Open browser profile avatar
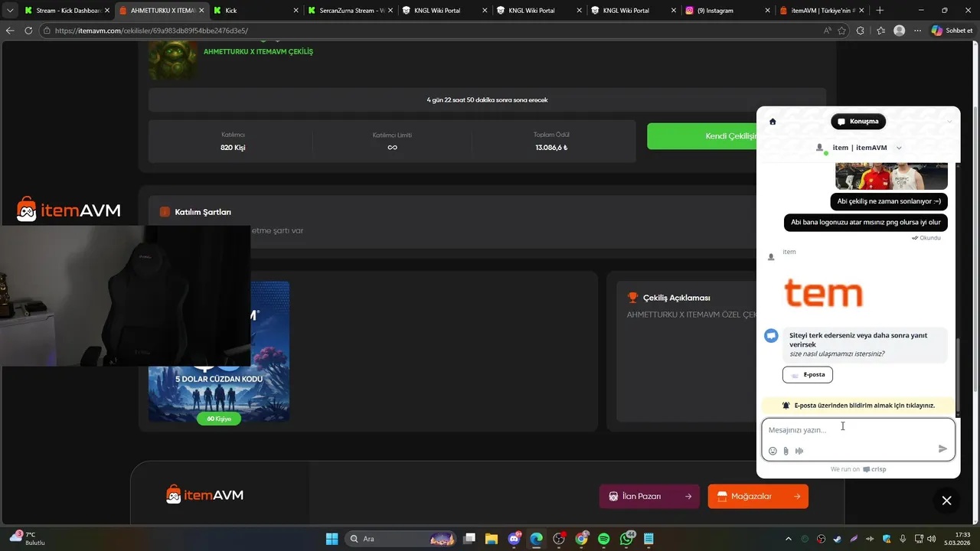The image size is (980, 551). click(900, 31)
